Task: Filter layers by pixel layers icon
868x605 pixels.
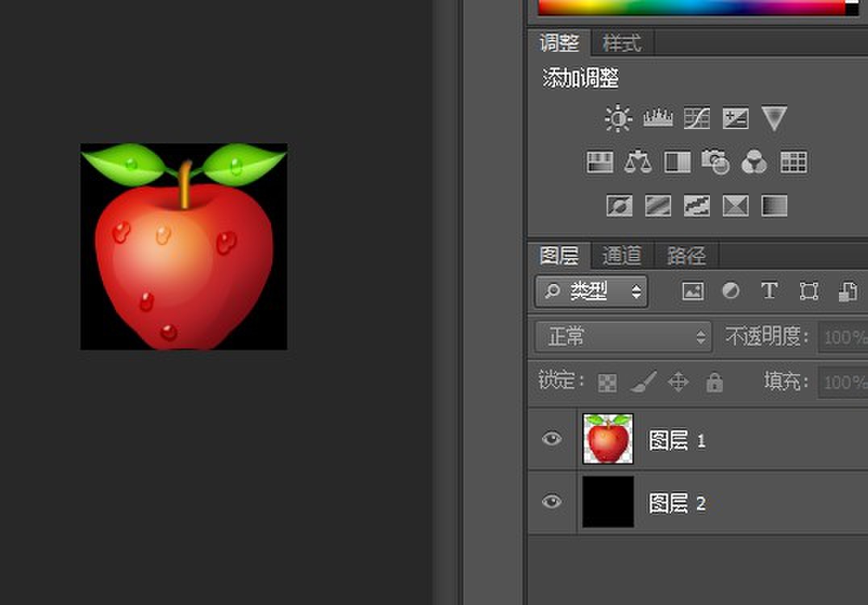Action: (x=692, y=290)
